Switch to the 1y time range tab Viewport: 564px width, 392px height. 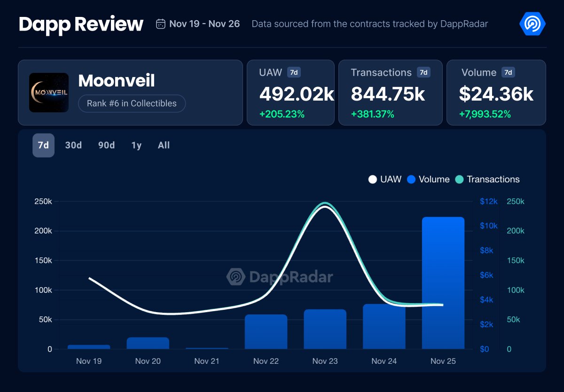(136, 145)
